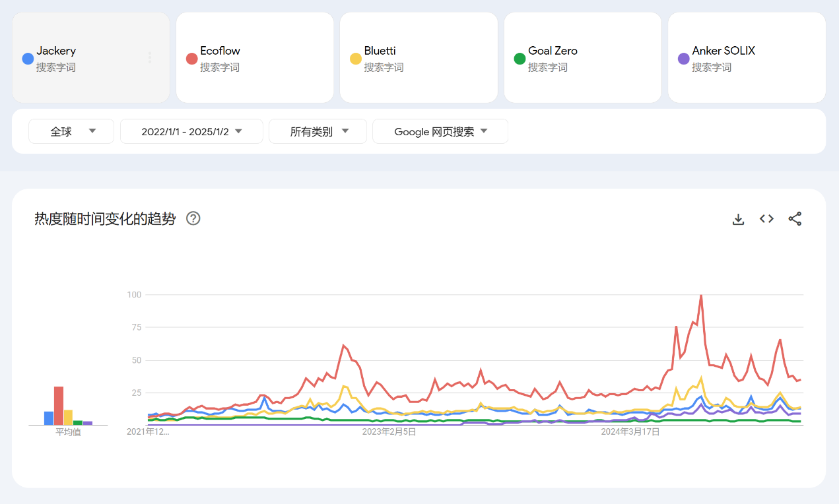839x504 pixels.
Task: Open the embed code icon
Action: (x=766, y=219)
